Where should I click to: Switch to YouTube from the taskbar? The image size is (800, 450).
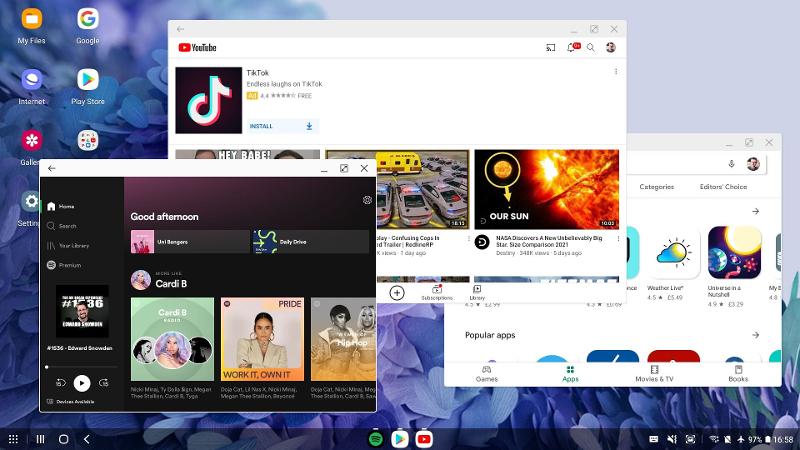coord(424,439)
